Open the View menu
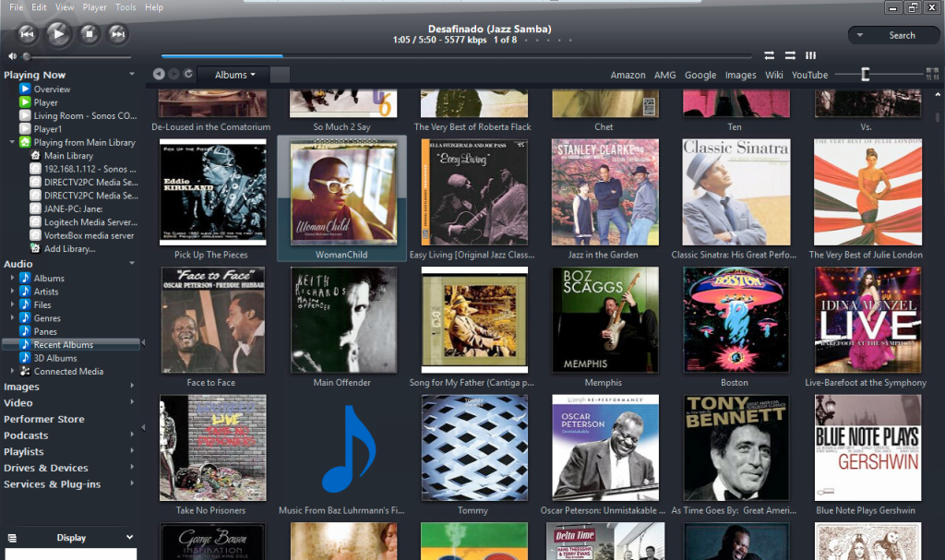This screenshot has height=560, width=945. click(65, 7)
